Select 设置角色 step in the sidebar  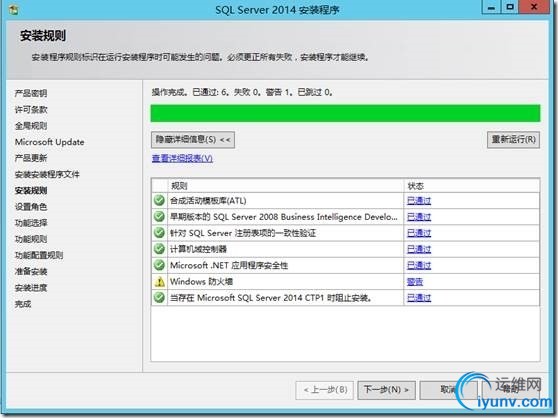click(31, 207)
